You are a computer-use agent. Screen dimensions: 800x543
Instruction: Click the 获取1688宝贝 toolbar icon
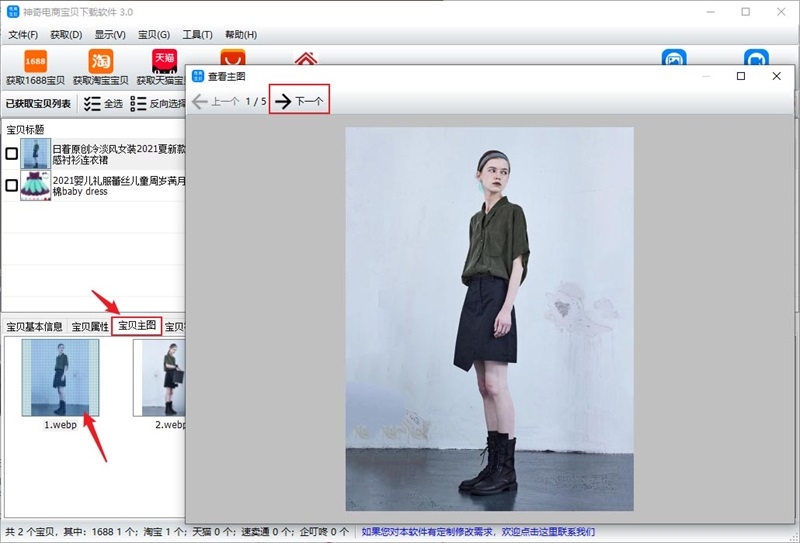[35, 62]
